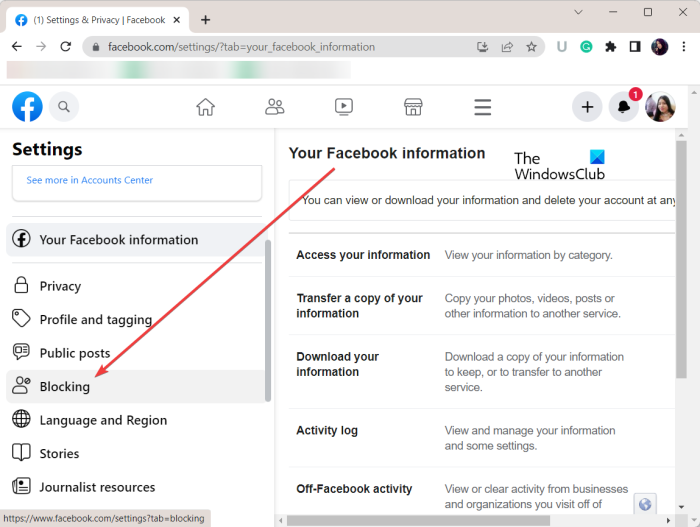700x527 pixels.
Task: Open Profile and tagging settings
Action: tap(135, 319)
